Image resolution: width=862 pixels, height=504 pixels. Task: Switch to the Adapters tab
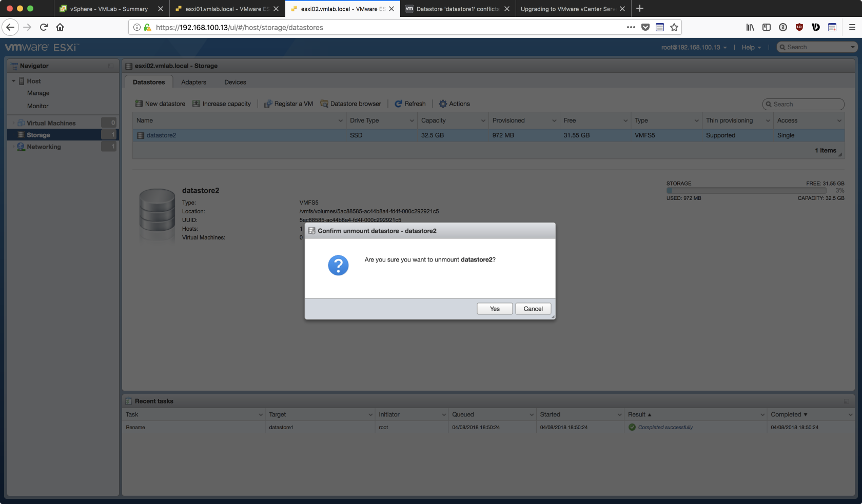(193, 82)
